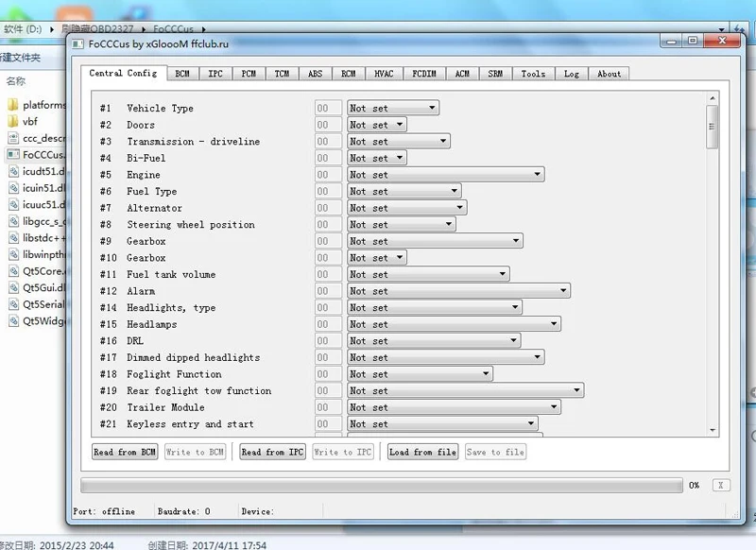Open Keyless entry and start dropdown
The image size is (756, 550).
(x=442, y=424)
